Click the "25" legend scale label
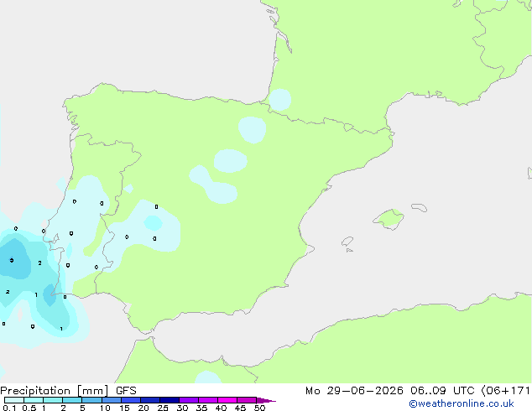 tap(163, 408)
